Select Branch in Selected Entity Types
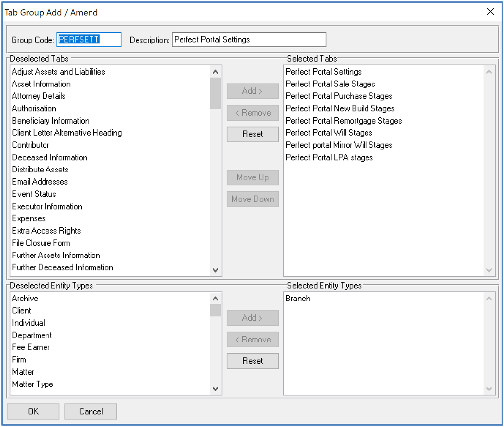This screenshot has height=427, width=504. click(298, 299)
